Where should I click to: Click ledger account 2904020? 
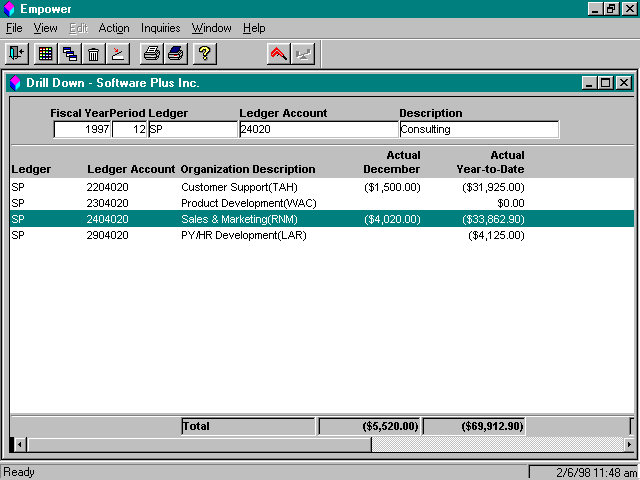[107, 235]
